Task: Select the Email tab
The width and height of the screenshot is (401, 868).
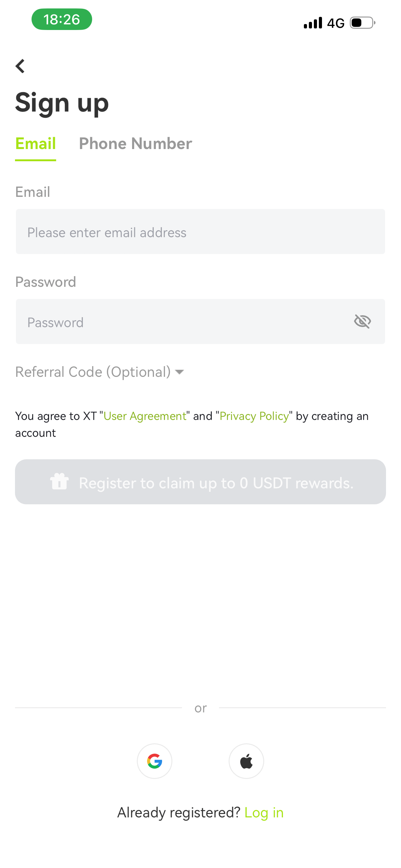Action: pyautogui.click(x=35, y=143)
